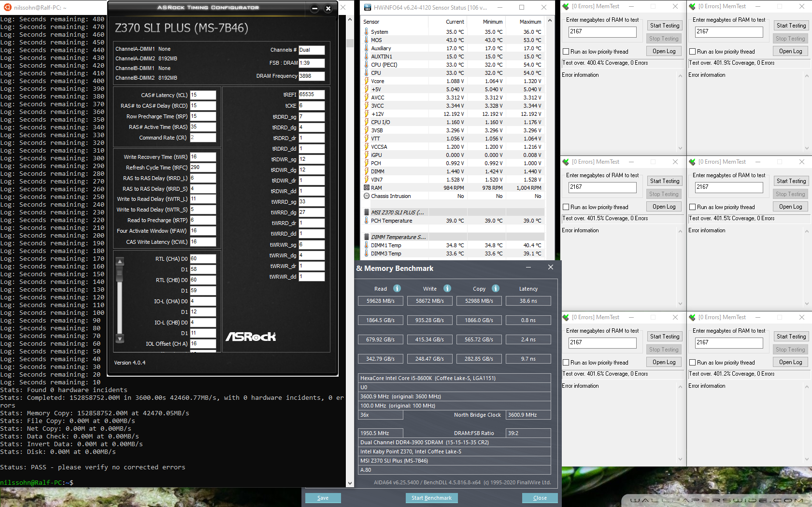Click Save in AIDA64 Memory Benchmark
The width and height of the screenshot is (812, 507).
coord(323,498)
